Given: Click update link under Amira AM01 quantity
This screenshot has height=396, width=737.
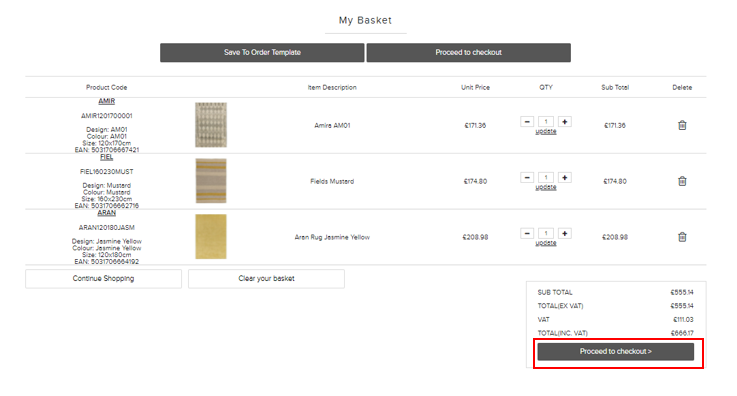Looking at the screenshot, I should tap(546, 132).
